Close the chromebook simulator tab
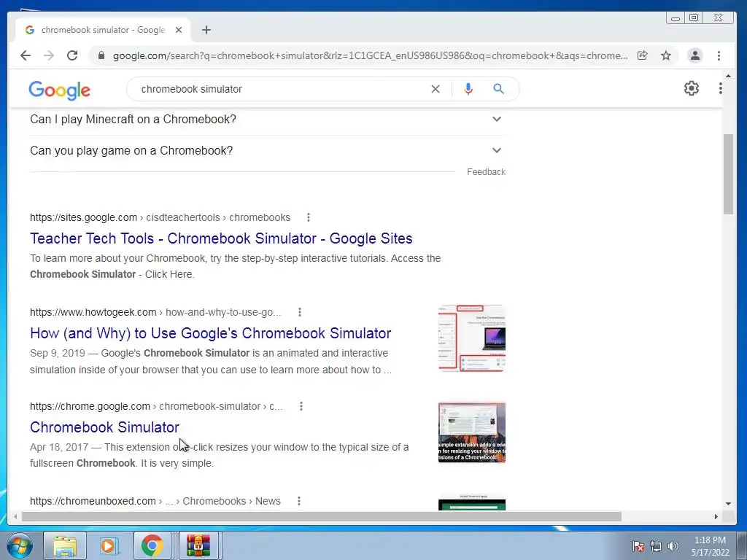 point(179,30)
